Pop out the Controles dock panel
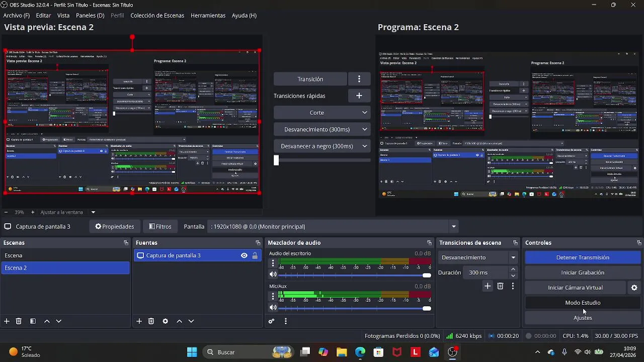 click(639, 243)
